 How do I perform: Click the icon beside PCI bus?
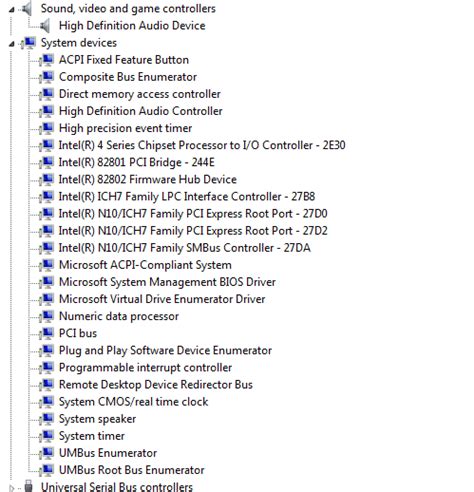(x=46, y=333)
